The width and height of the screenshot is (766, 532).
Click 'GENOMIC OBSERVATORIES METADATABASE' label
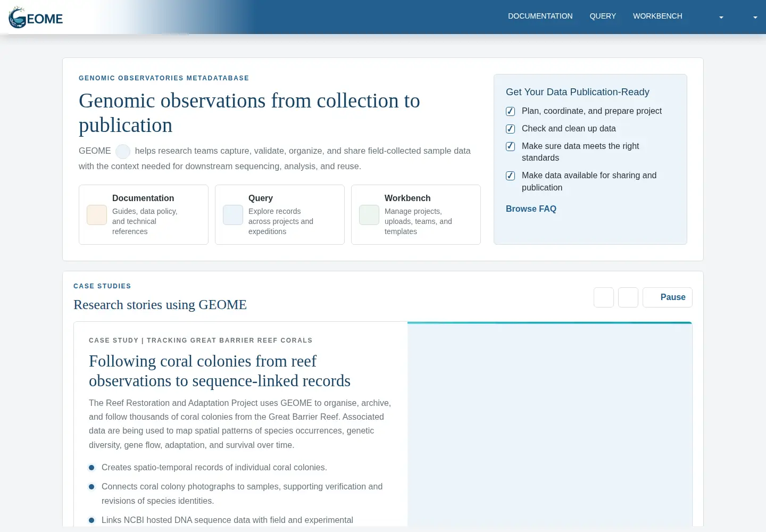point(164,78)
